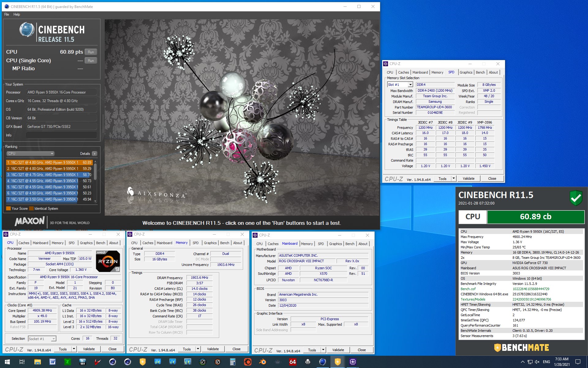Run the CPU benchmark test

point(91,52)
